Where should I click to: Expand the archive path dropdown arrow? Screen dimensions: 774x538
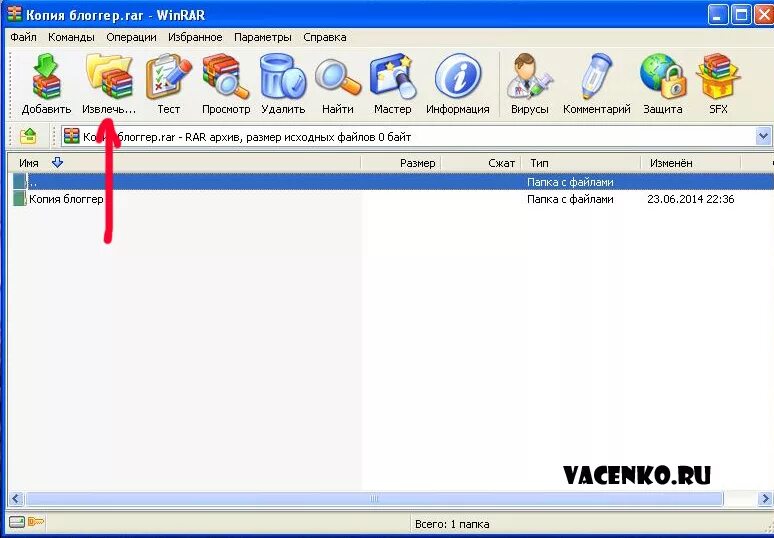pyautogui.click(x=763, y=136)
